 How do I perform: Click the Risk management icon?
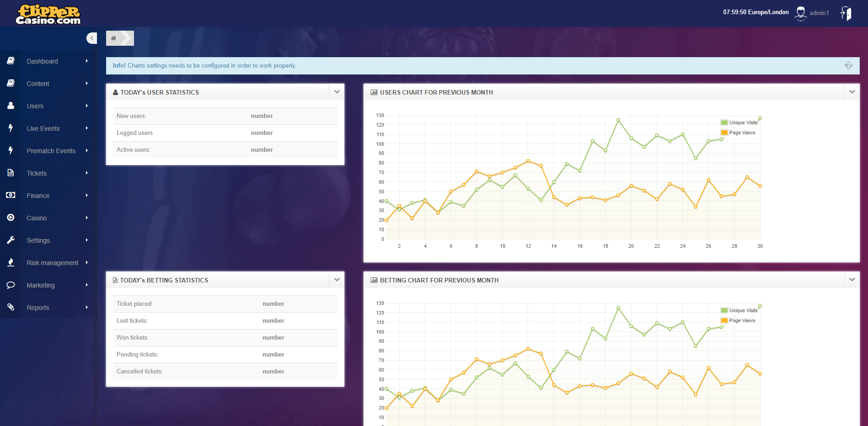tap(11, 262)
